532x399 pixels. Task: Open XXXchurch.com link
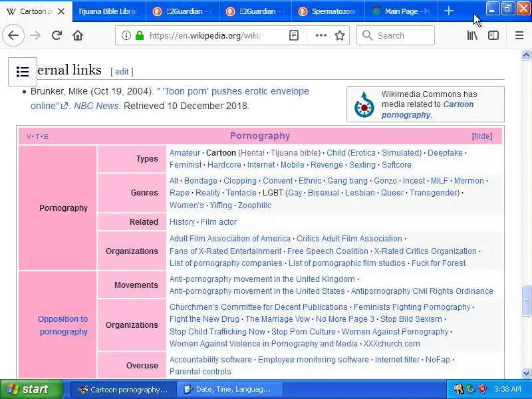tap(392, 343)
